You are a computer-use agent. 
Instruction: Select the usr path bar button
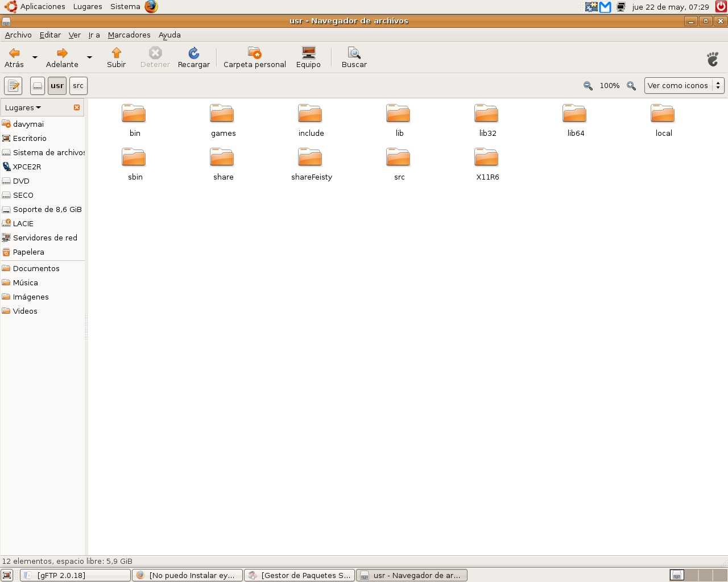pos(57,86)
